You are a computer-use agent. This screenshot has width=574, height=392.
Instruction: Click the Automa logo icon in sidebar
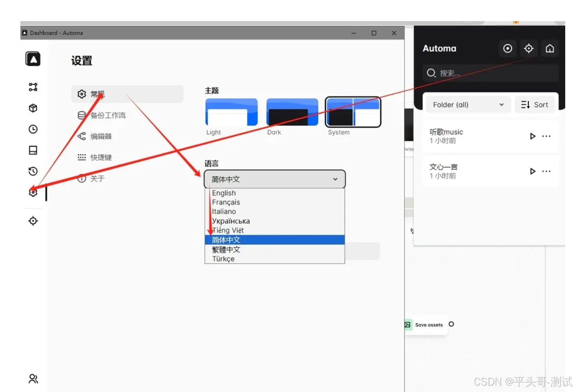33,59
